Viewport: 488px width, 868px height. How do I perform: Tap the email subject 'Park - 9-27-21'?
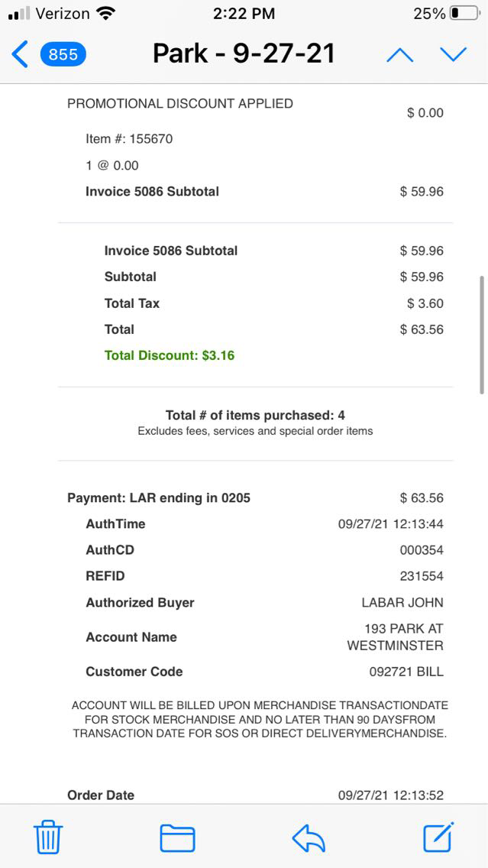click(244, 53)
